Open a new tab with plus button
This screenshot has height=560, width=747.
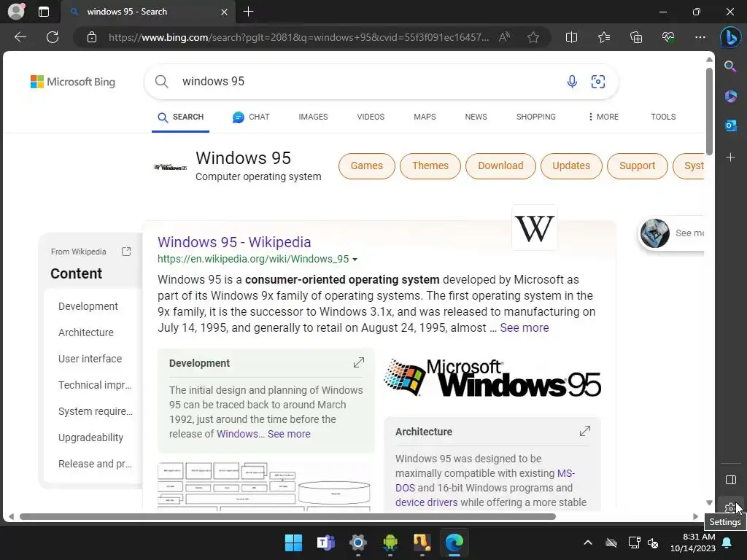point(248,12)
